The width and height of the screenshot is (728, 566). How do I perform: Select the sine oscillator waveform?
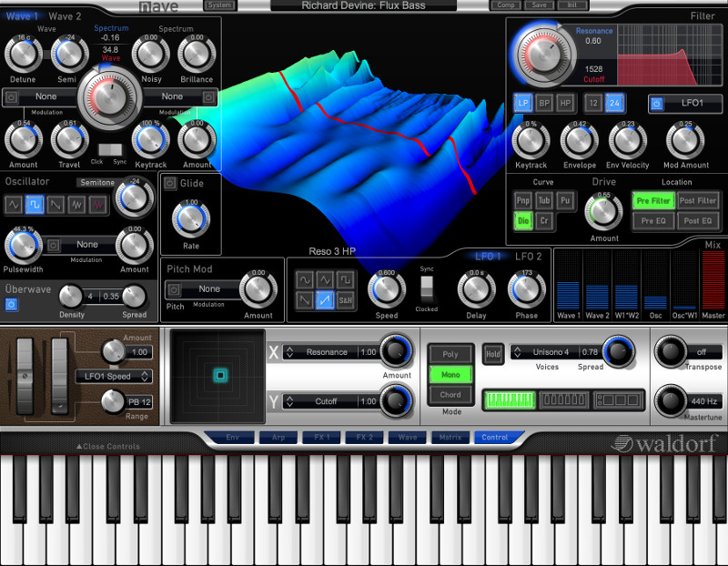14,205
